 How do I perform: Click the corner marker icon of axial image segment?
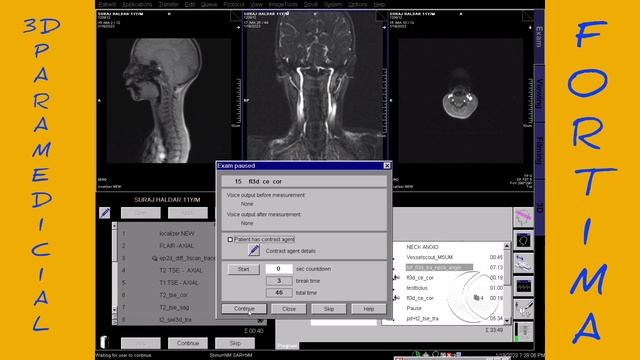pyautogui.click(x=527, y=16)
